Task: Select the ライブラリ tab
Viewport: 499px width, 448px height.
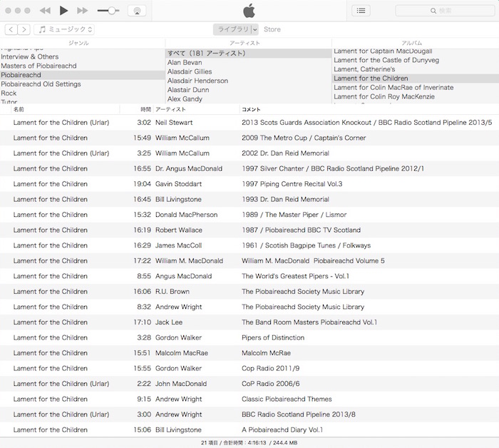Action: [232, 29]
